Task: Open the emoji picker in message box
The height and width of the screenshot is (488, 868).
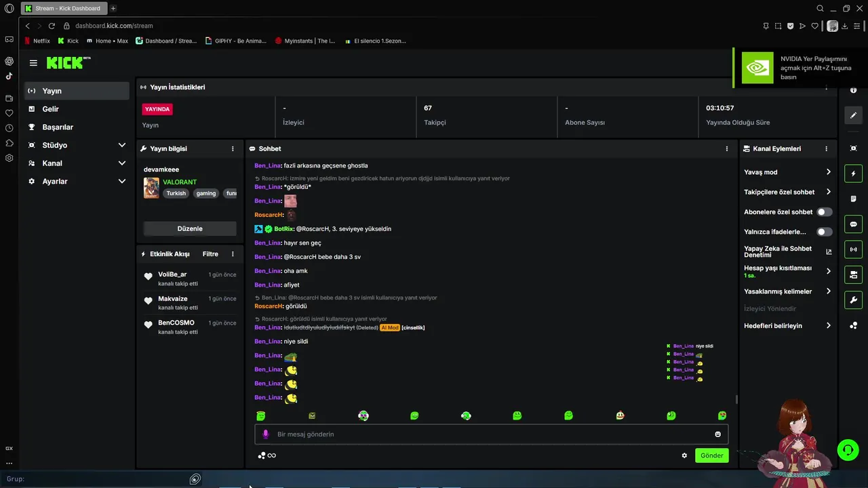Action: click(717, 434)
